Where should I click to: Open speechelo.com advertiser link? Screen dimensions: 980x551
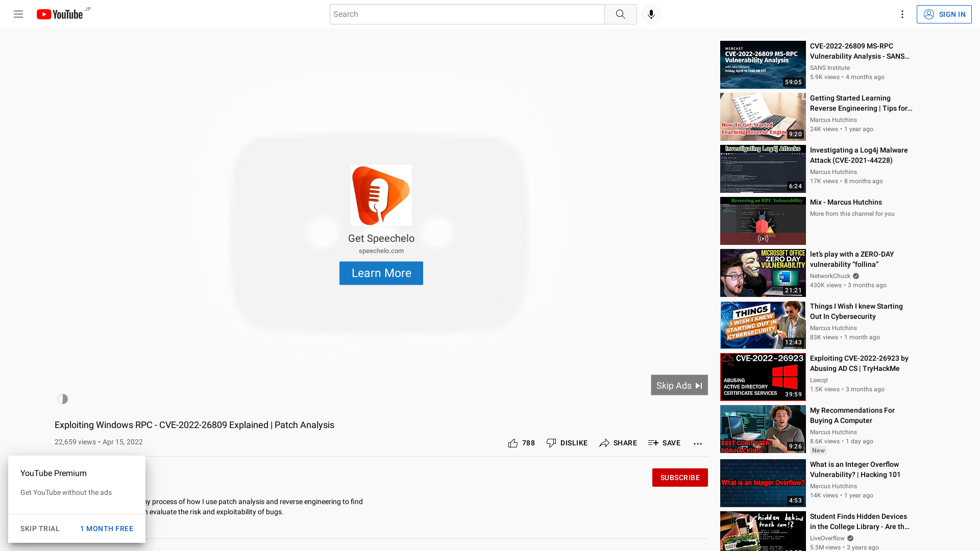381,251
